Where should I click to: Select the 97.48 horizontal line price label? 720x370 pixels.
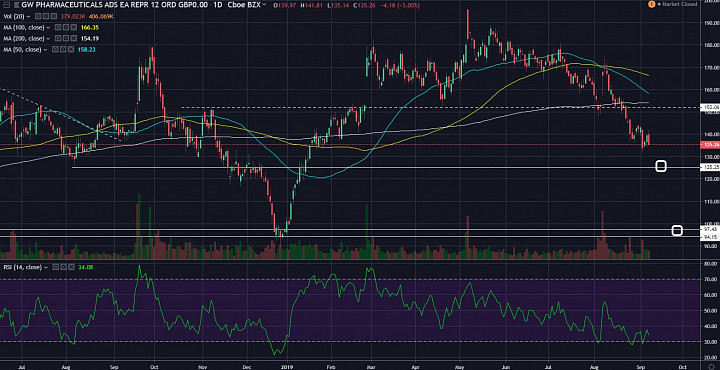pyautogui.click(x=710, y=229)
